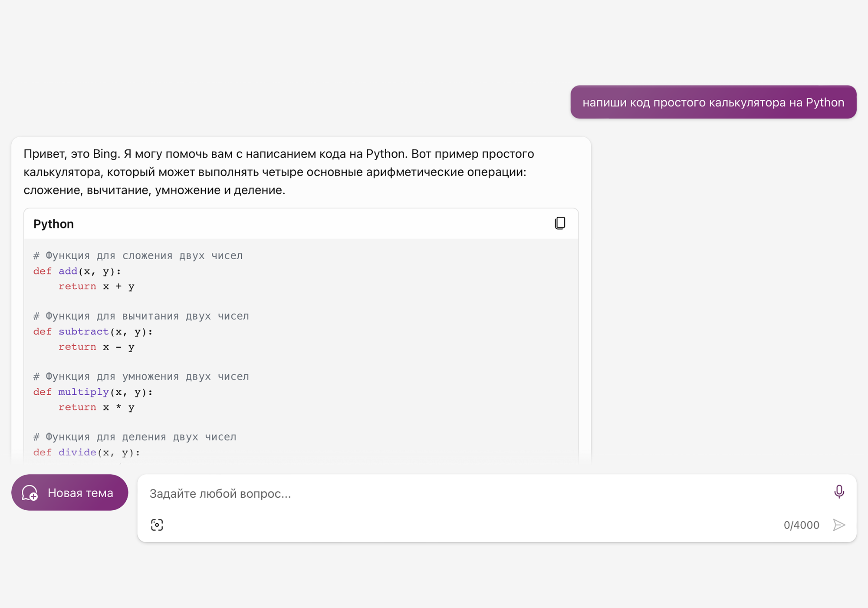Click the 0/4000 character counter

click(801, 525)
